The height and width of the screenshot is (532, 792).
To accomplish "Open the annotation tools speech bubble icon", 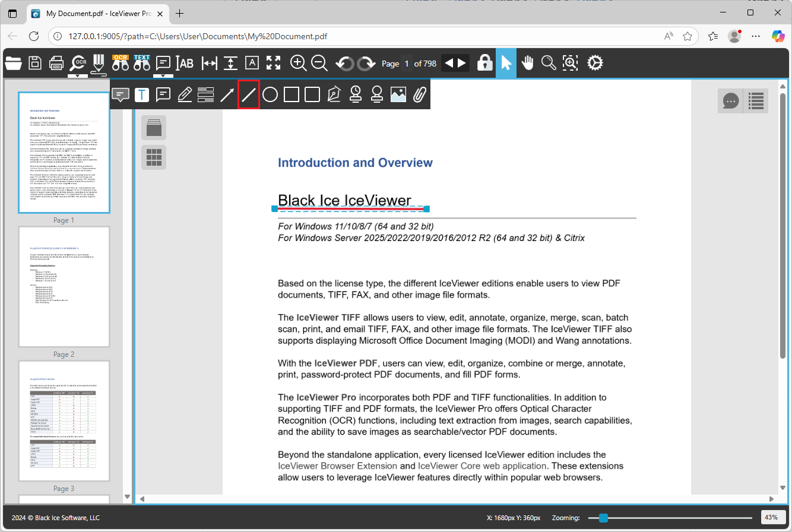I will click(x=163, y=62).
